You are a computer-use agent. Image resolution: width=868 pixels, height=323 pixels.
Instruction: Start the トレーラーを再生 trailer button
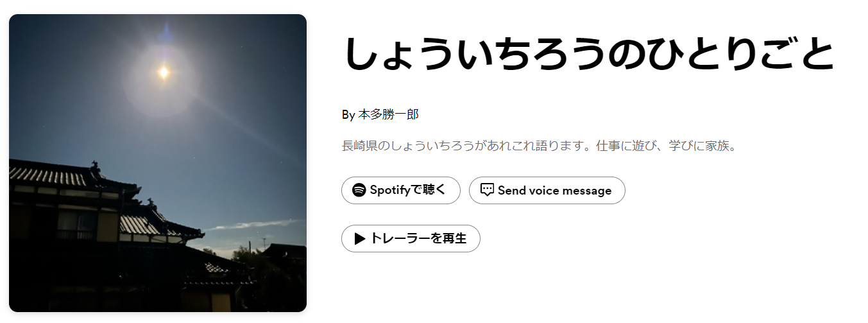pyautogui.click(x=411, y=239)
